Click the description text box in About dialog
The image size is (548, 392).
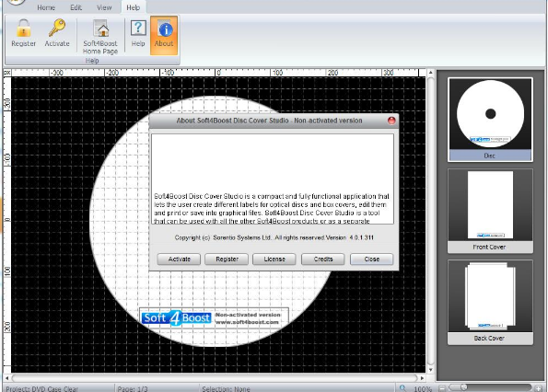tap(273, 179)
